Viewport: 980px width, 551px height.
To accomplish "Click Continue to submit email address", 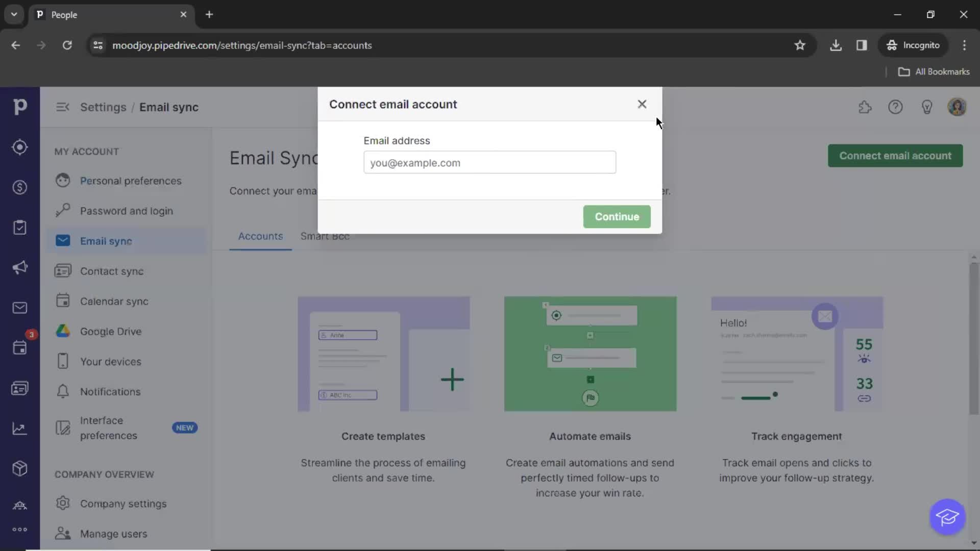I will click(x=617, y=217).
